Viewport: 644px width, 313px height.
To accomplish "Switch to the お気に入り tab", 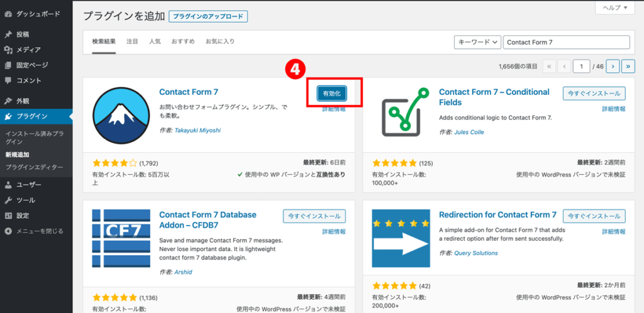I will [x=220, y=42].
